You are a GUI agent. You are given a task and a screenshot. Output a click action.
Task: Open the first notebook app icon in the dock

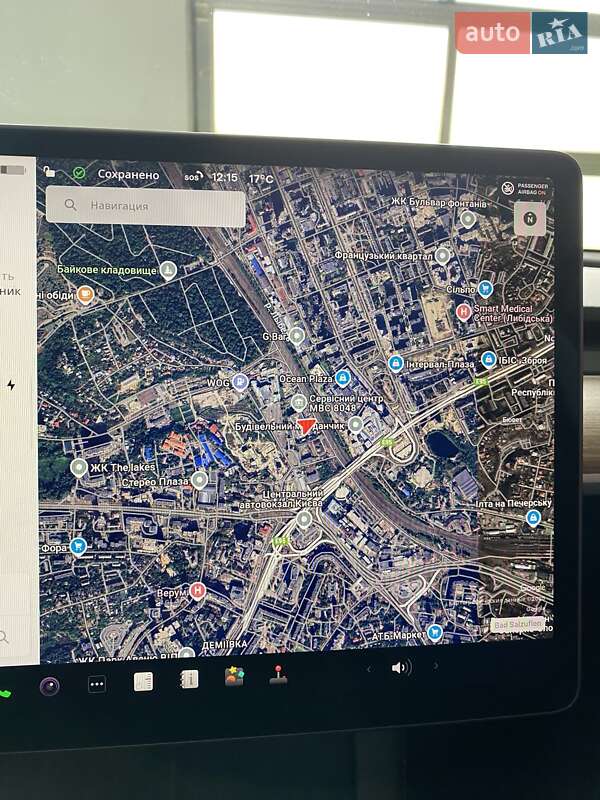(143, 682)
